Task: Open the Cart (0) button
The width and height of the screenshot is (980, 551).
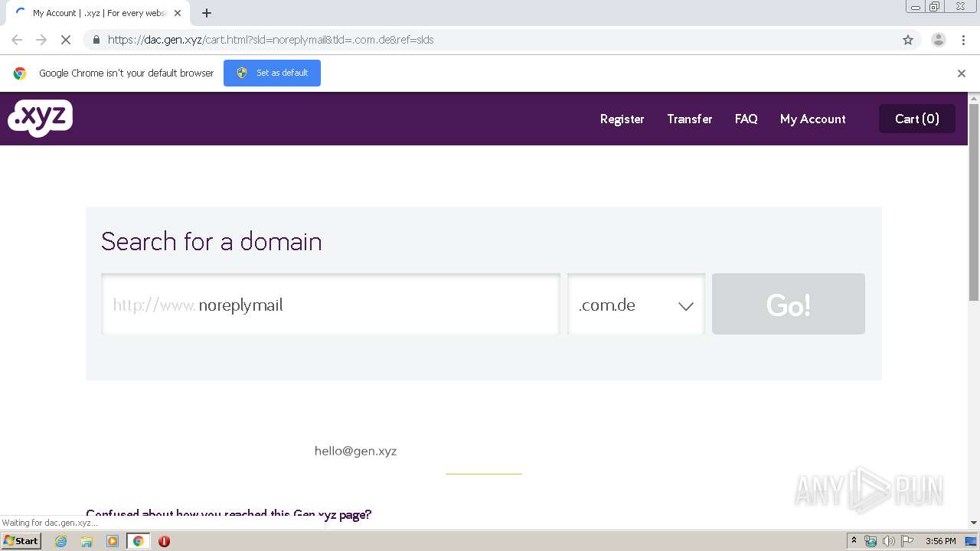Action: click(916, 119)
